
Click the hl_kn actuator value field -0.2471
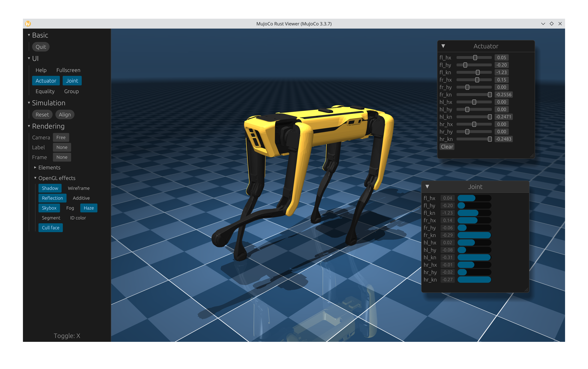[x=503, y=117]
